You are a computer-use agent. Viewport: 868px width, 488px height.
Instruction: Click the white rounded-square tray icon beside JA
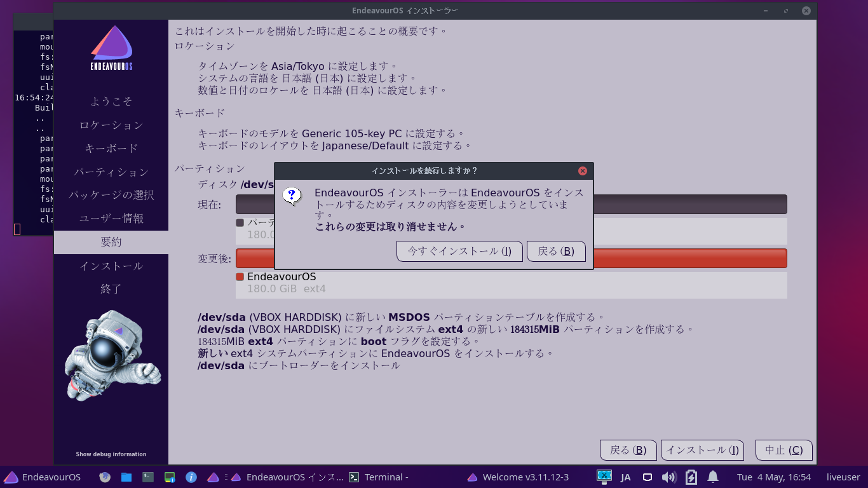(x=648, y=477)
